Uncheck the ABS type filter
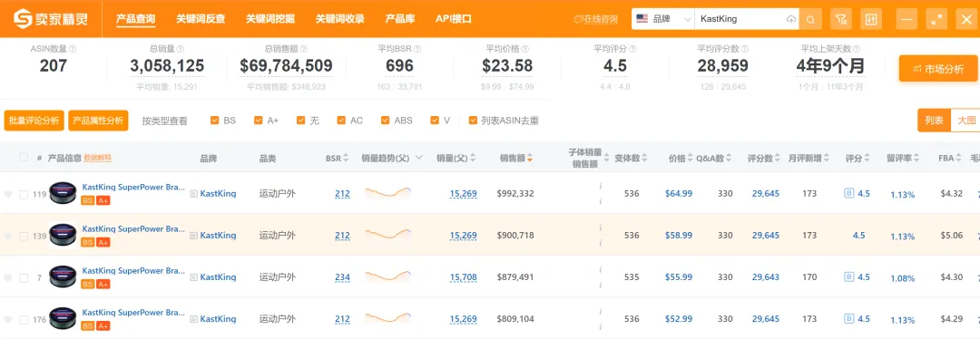Viewport: 980px width, 339px height. 385,121
